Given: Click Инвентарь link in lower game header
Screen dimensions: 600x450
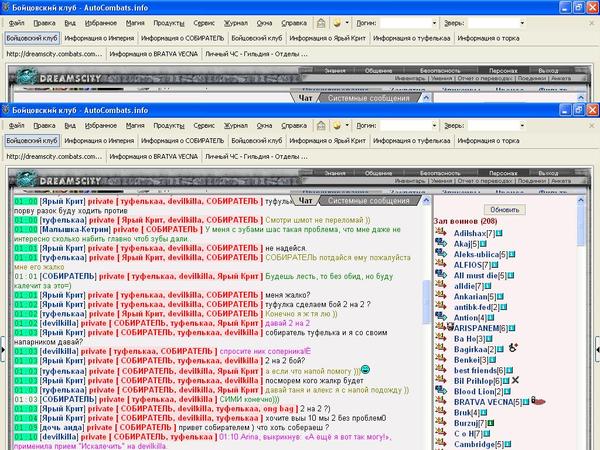Looking at the screenshot, I should (410, 181).
